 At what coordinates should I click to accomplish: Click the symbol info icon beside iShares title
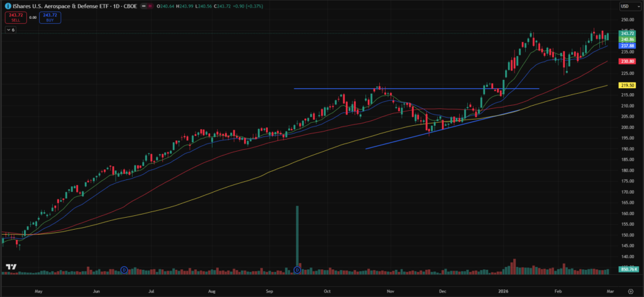(6, 6)
